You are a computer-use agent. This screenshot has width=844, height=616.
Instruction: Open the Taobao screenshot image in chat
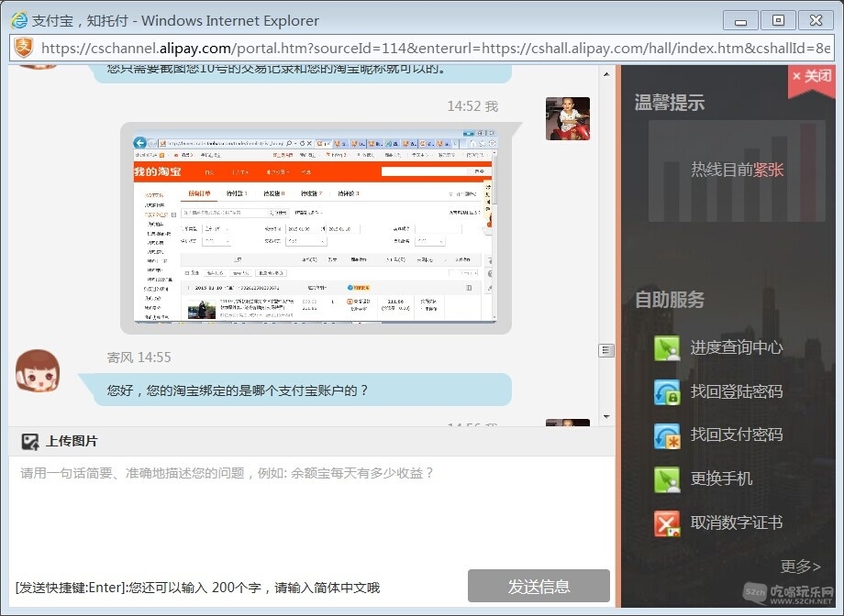coord(316,226)
